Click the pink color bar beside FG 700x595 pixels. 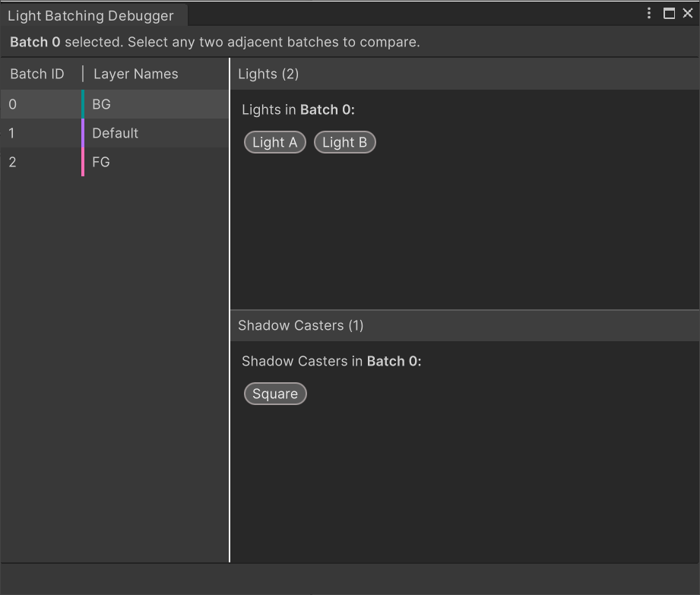coord(83,161)
